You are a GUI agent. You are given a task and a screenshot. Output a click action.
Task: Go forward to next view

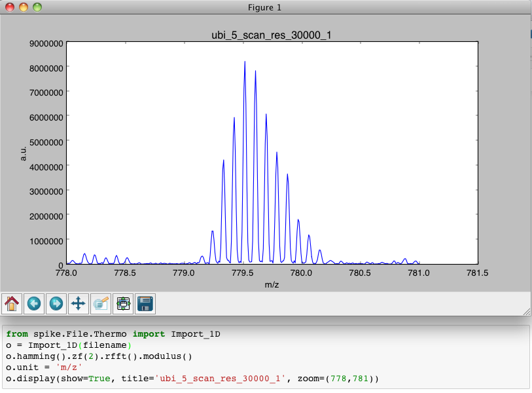(56, 303)
